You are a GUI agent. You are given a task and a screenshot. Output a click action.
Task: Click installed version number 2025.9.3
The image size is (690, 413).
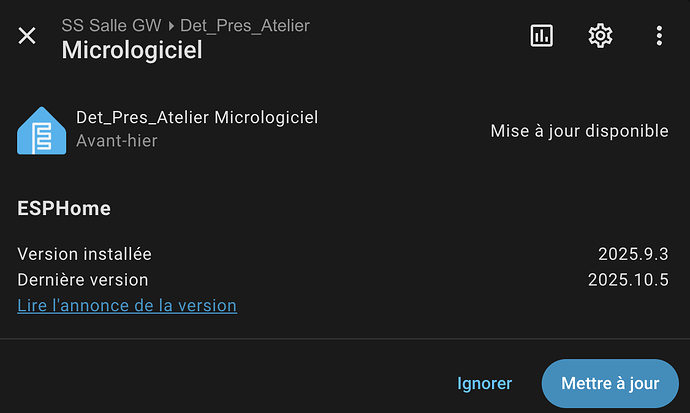pos(633,254)
